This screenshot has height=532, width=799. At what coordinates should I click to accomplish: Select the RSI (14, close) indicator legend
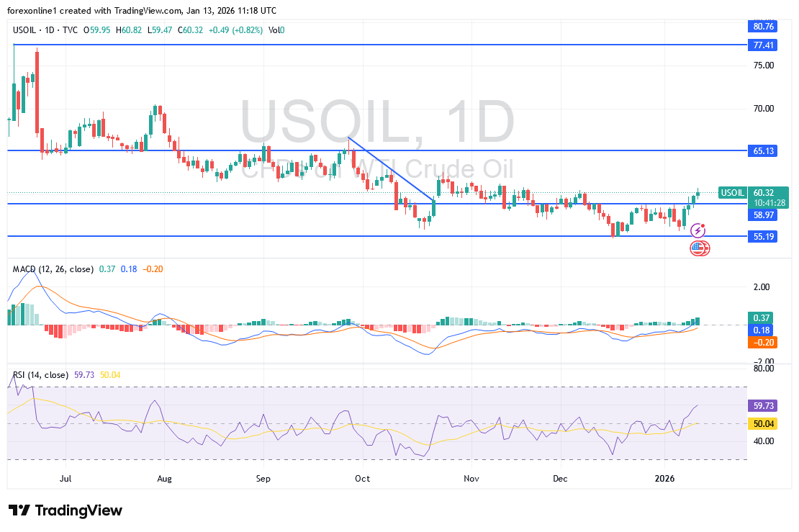coord(40,375)
